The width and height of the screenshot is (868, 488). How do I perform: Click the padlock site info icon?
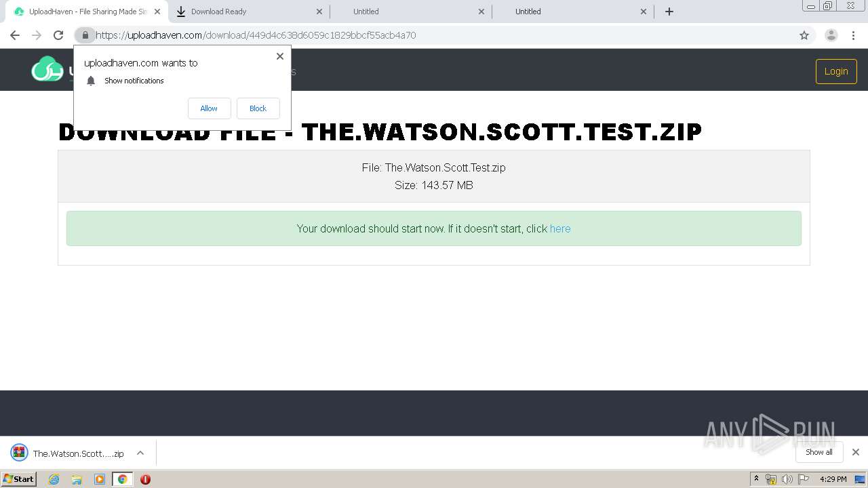tap(85, 35)
